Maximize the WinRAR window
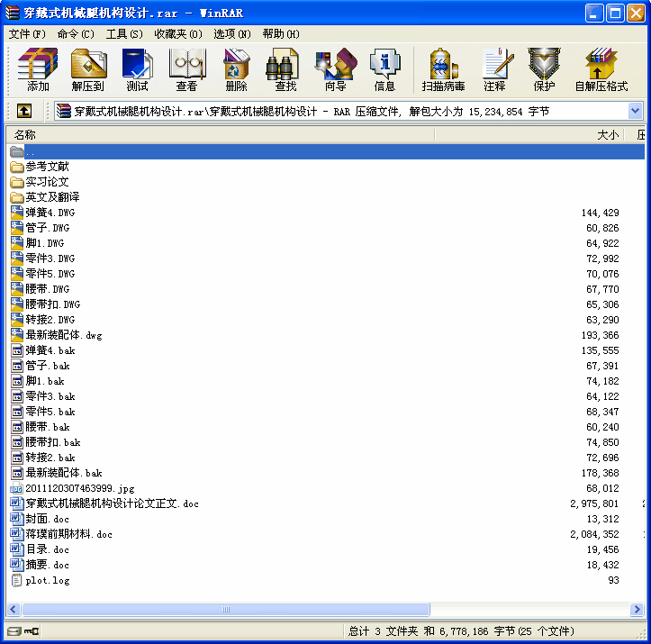This screenshot has height=644, width=651. pyautogui.click(x=615, y=13)
